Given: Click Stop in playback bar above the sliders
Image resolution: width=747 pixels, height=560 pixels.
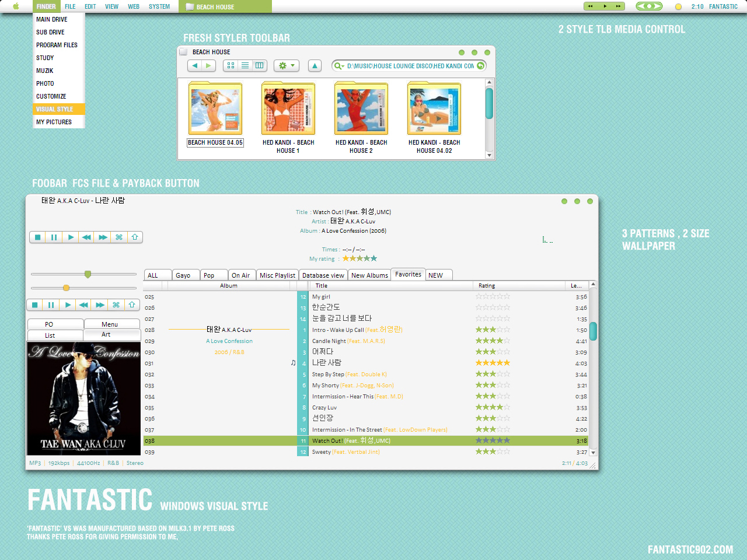Looking at the screenshot, I should (x=38, y=237).
